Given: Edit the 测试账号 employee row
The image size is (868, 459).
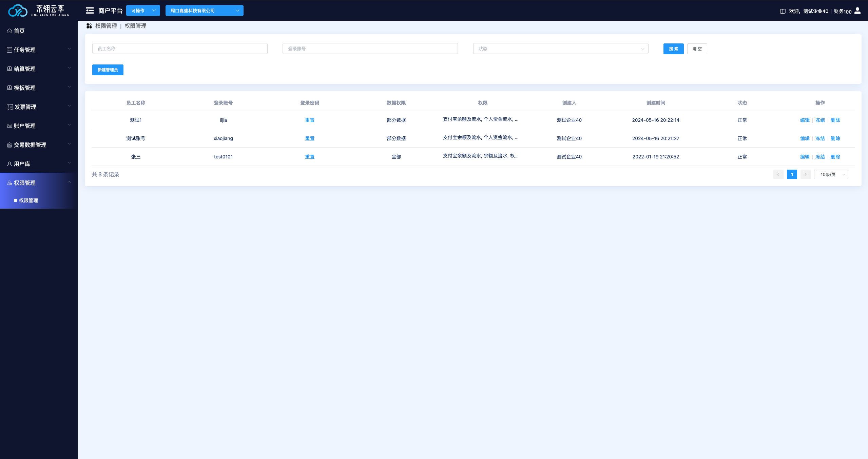Looking at the screenshot, I should (x=805, y=138).
